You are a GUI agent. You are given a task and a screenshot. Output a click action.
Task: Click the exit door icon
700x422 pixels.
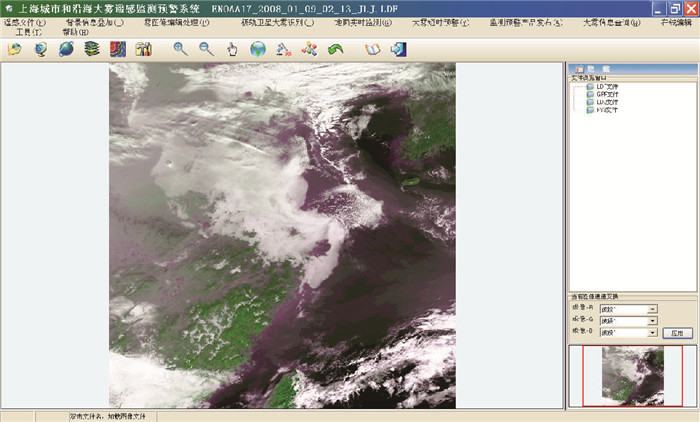[399, 48]
